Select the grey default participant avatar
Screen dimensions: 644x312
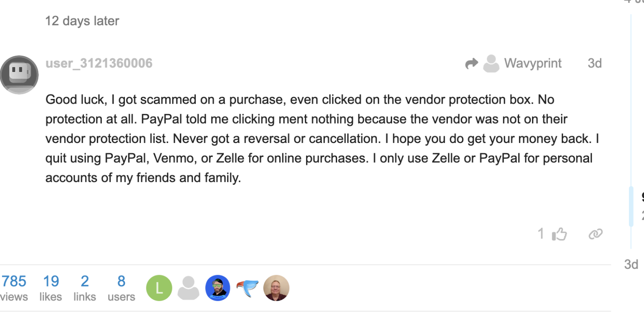[x=188, y=288]
